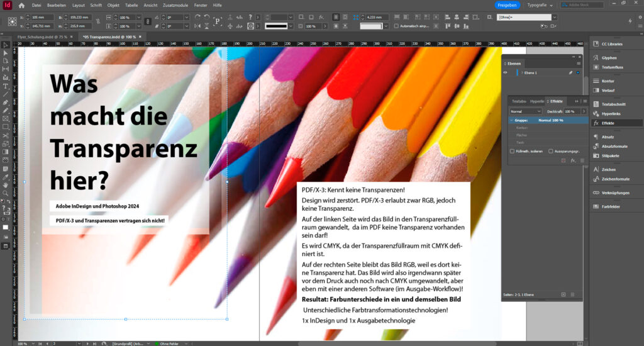Screen dimensions: 644x346
Task: Open the Verknüpfungen panel
Action: click(615, 193)
